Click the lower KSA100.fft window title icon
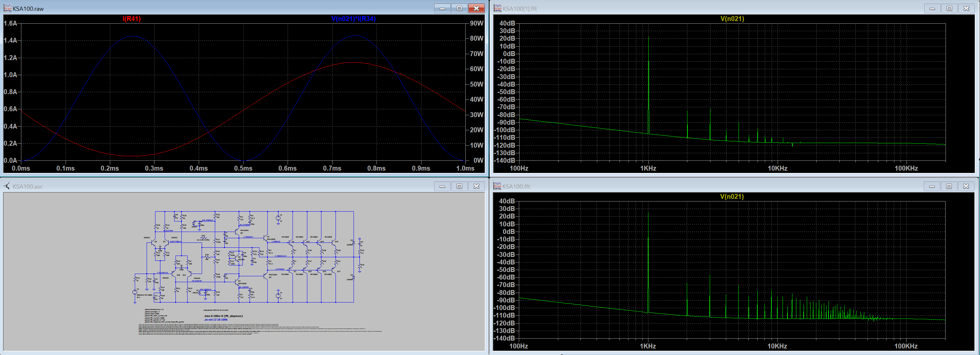The image size is (980, 355). (x=497, y=186)
